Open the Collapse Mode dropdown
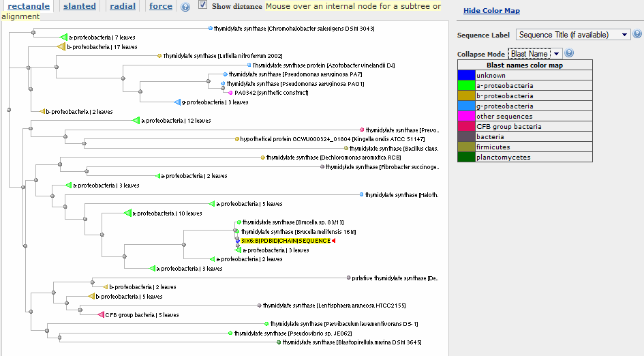The width and height of the screenshot is (644, 356). (535, 54)
